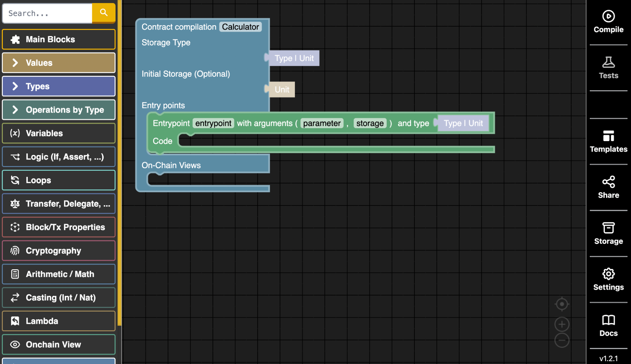Expand Operations by Type category
631x364 pixels.
59,110
